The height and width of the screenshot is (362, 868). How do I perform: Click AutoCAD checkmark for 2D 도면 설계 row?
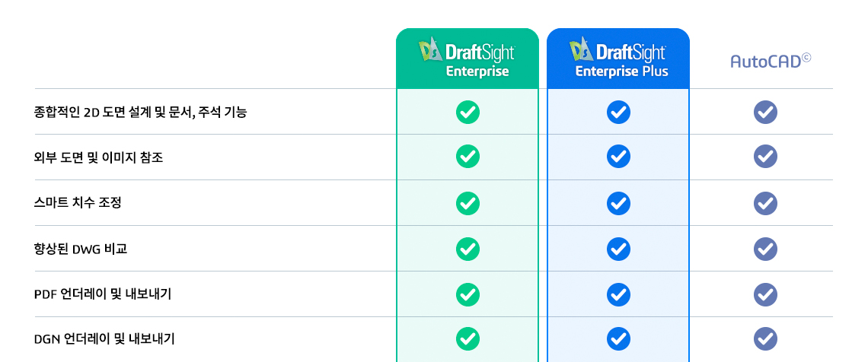coord(765,113)
